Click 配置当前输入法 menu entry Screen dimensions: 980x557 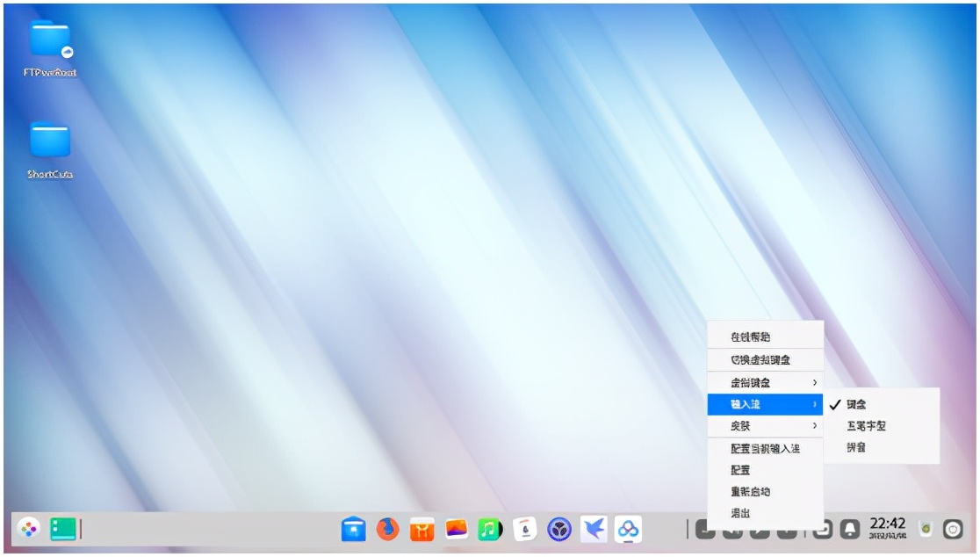point(765,449)
